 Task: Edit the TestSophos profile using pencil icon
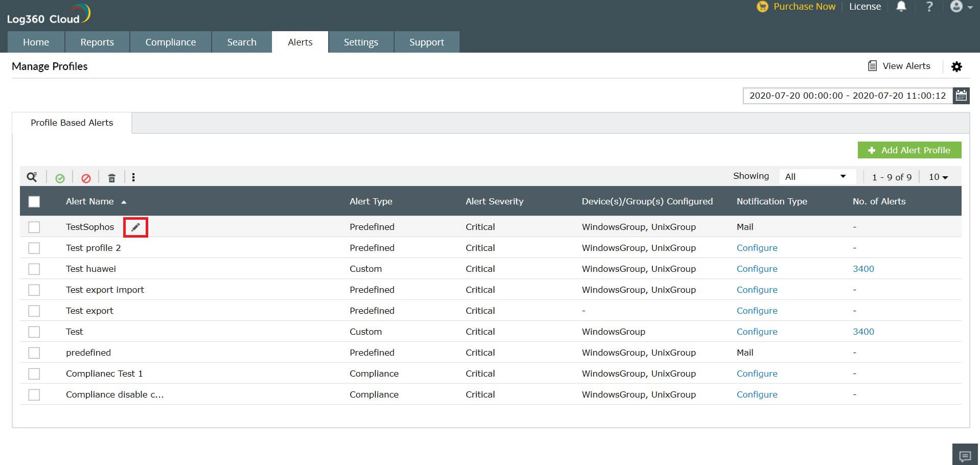click(x=135, y=227)
